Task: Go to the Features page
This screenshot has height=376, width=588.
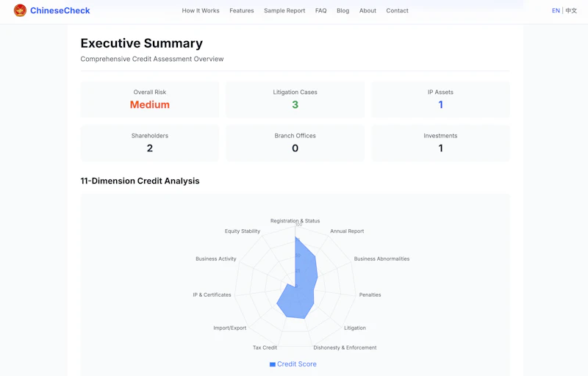Action: tap(242, 10)
